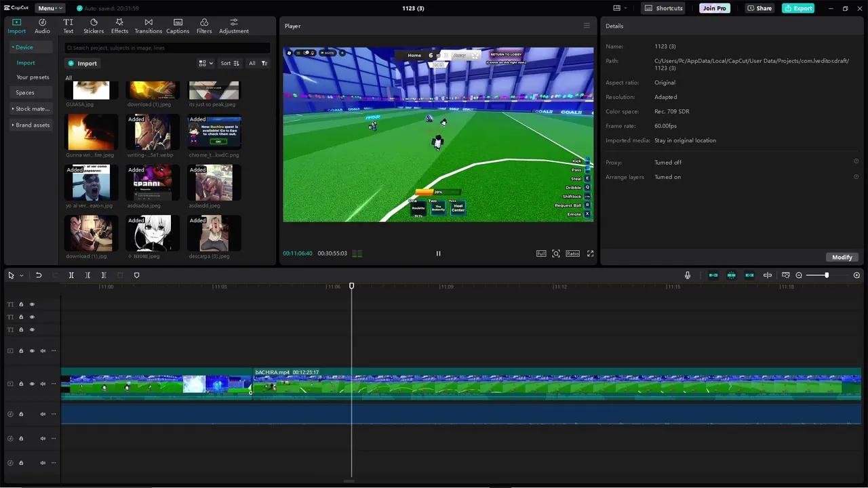Select the descarga (3).jpeg thumbnail
The image size is (868, 488).
point(214,233)
